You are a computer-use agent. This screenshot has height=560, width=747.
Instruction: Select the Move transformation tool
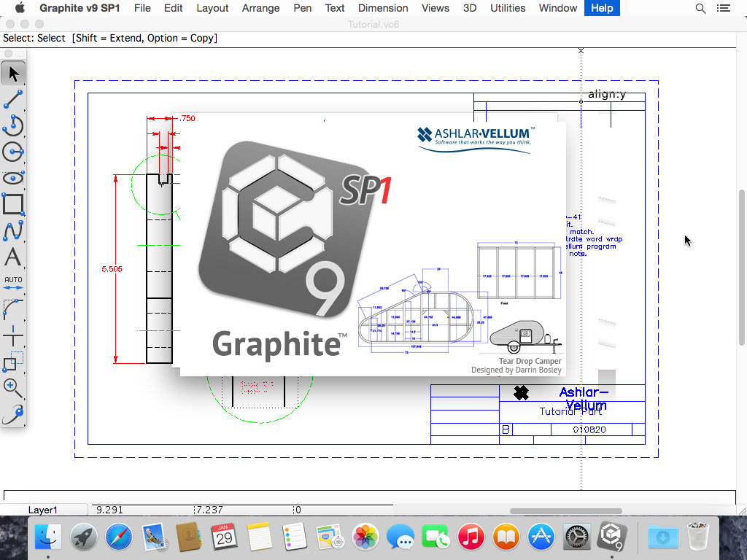coord(13,361)
